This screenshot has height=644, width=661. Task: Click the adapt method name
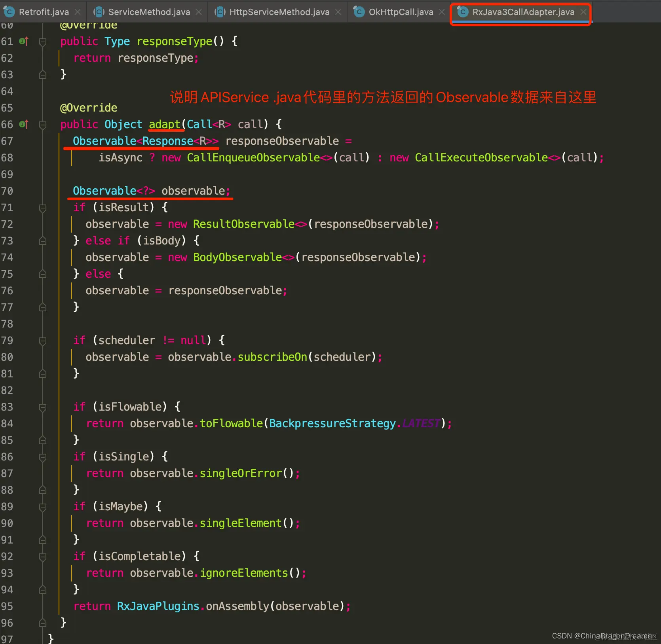pos(164,124)
